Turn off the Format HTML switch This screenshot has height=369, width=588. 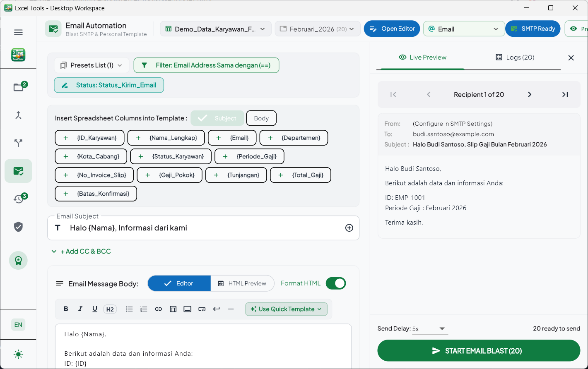point(336,283)
